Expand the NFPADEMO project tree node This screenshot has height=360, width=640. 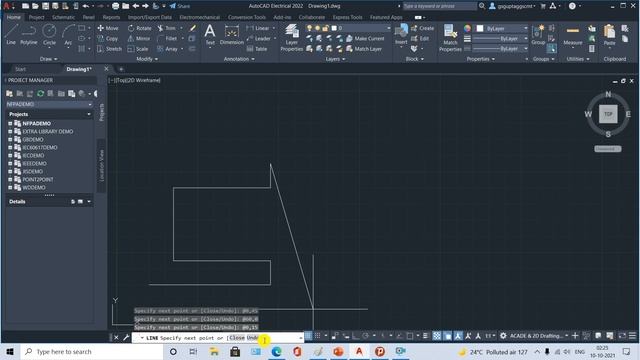pos(10,123)
